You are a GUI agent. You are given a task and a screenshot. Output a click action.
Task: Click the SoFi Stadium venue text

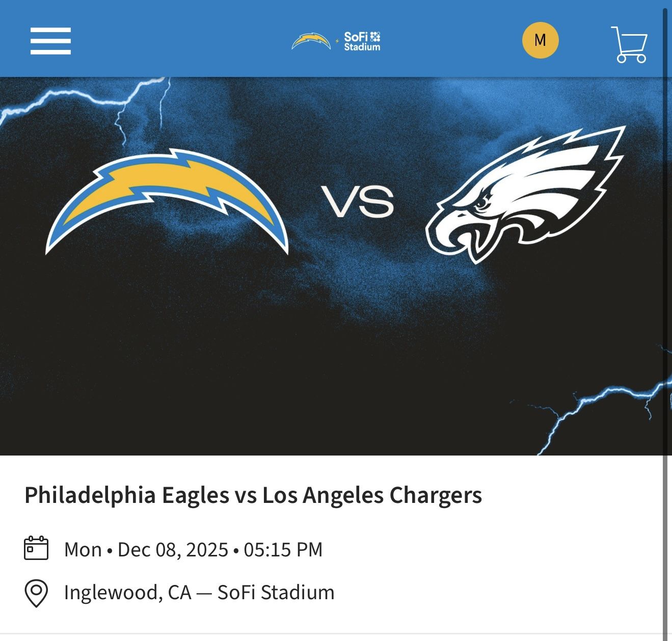click(x=276, y=593)
